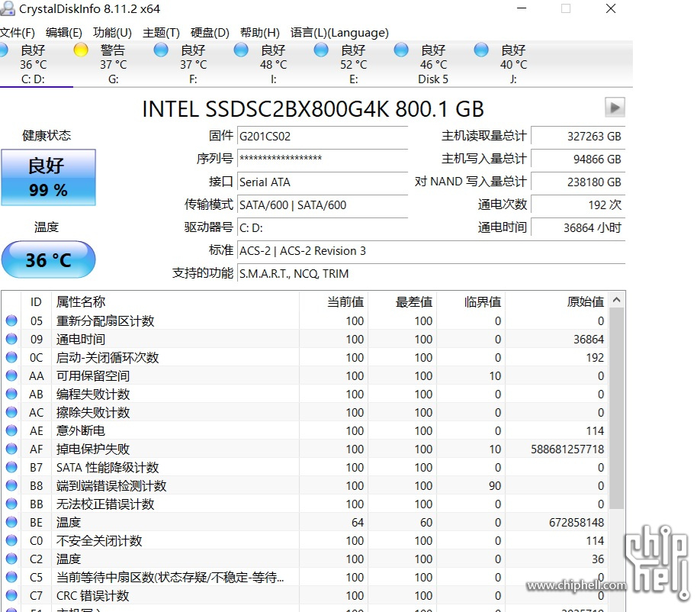Click status orb for ID BB row
The width and height of the screenshot is (700, 612).
click(x=11, y=504)
